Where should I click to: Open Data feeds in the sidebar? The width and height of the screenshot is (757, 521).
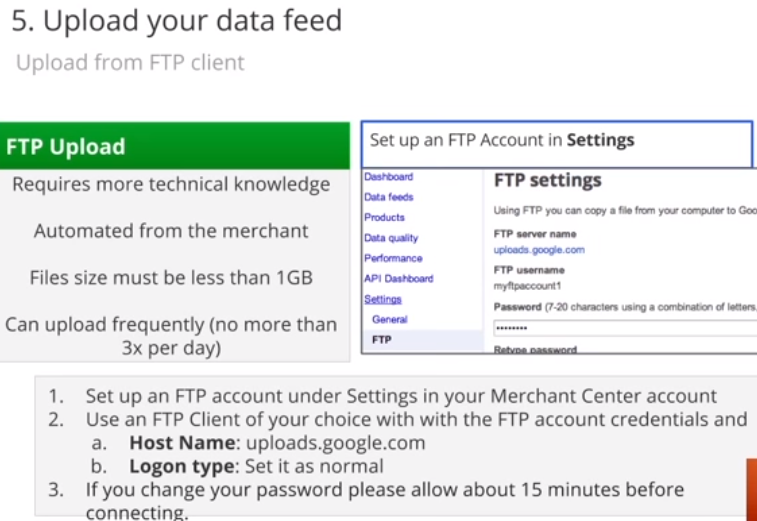389,197
